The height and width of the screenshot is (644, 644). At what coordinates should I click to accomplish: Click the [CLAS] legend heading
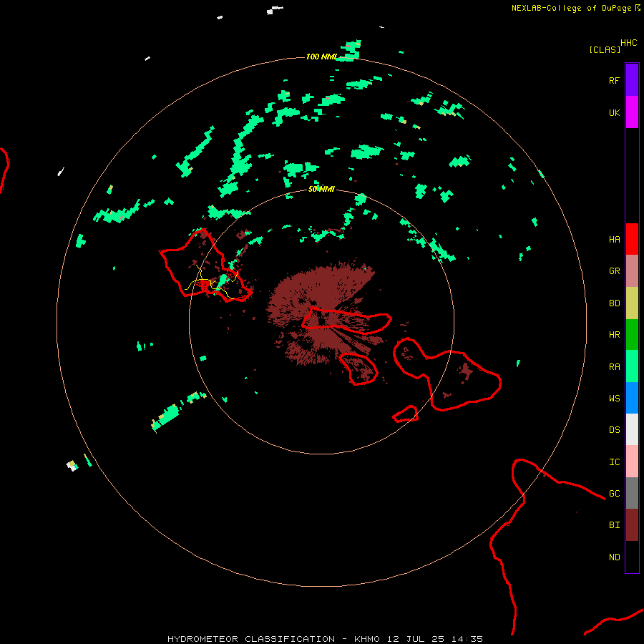tap(605, 49)
